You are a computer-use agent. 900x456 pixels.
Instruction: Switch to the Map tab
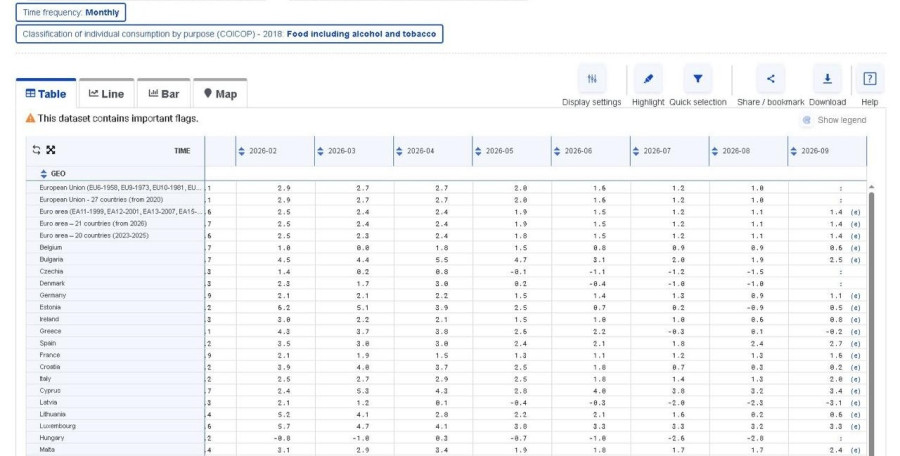[220, 94]
